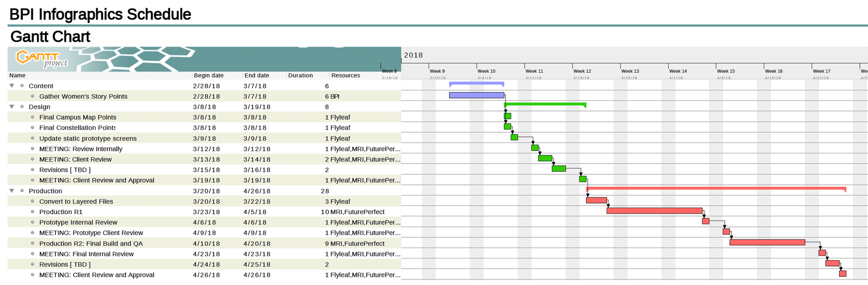The image size is (868, 285).
Task: Click the GanttProject logo
Action: tap(42, 59)
